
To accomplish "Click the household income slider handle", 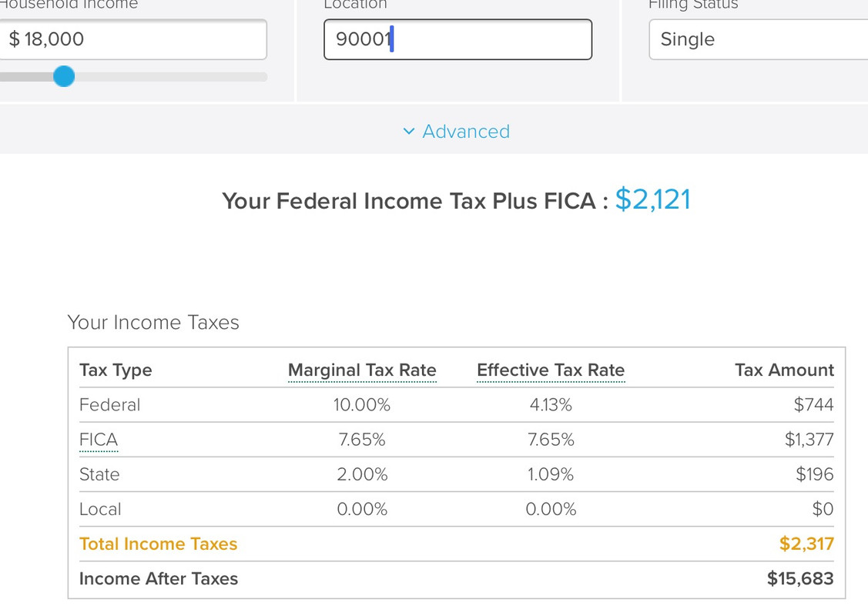I will click(64, 76).
